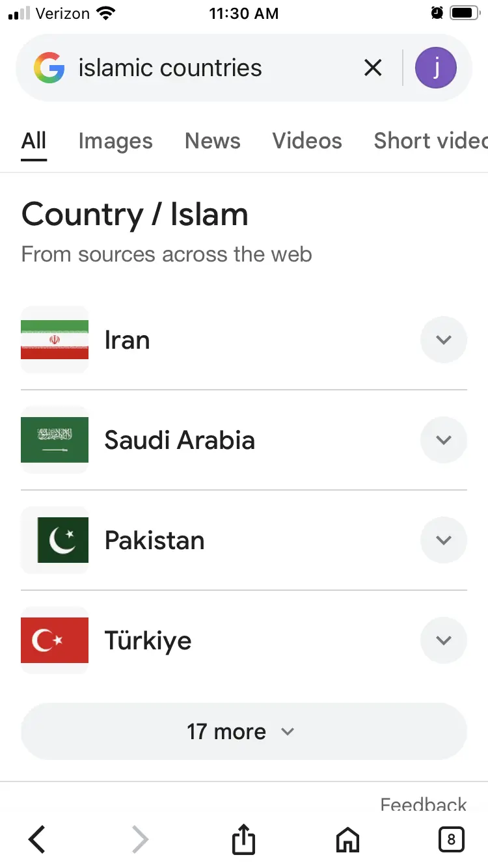
Task: Expand the Pakistan entry
Action: coord(444,540)
